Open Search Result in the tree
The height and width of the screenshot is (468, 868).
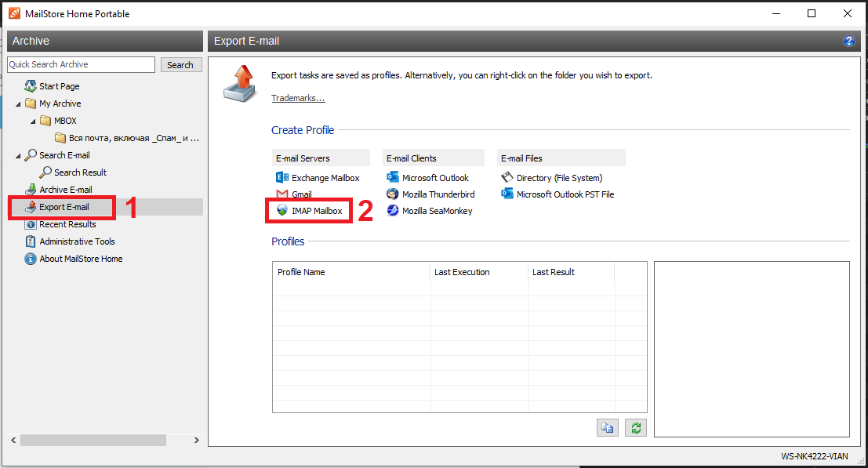(x=80, y=172)
